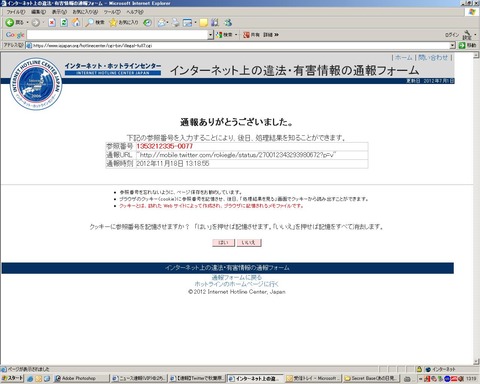
Task: Follow the 通報フォームに戻る link
Action: click(237, 277)
